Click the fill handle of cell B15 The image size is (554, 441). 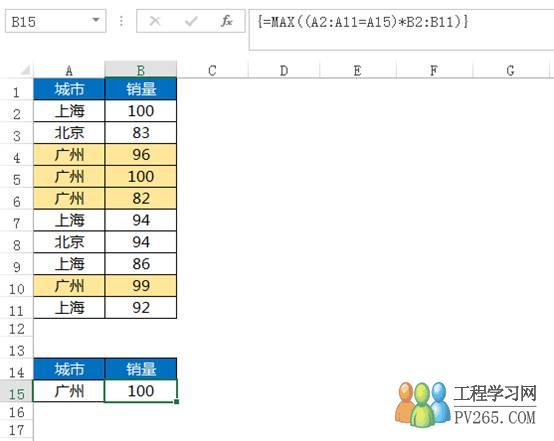177,401
